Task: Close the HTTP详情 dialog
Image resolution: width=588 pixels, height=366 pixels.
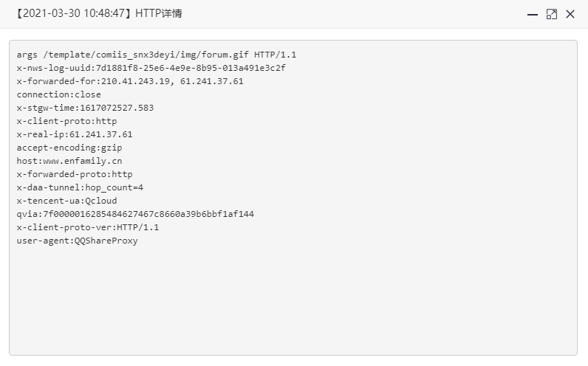Action: (x=570, y=14)
